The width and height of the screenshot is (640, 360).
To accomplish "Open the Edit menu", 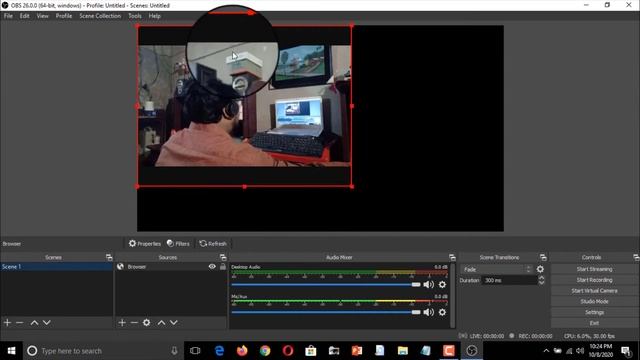I will [x=24, y=16].
